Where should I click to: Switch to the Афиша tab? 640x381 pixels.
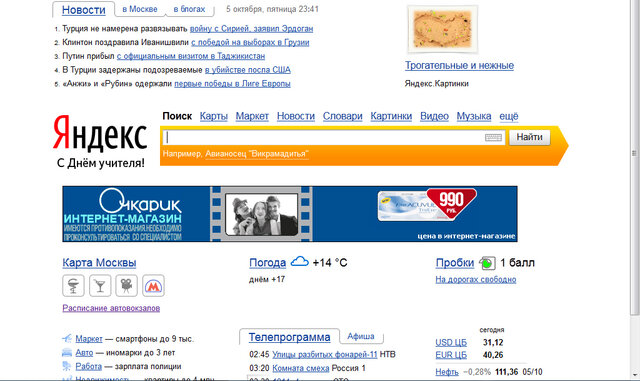[360, 336]
